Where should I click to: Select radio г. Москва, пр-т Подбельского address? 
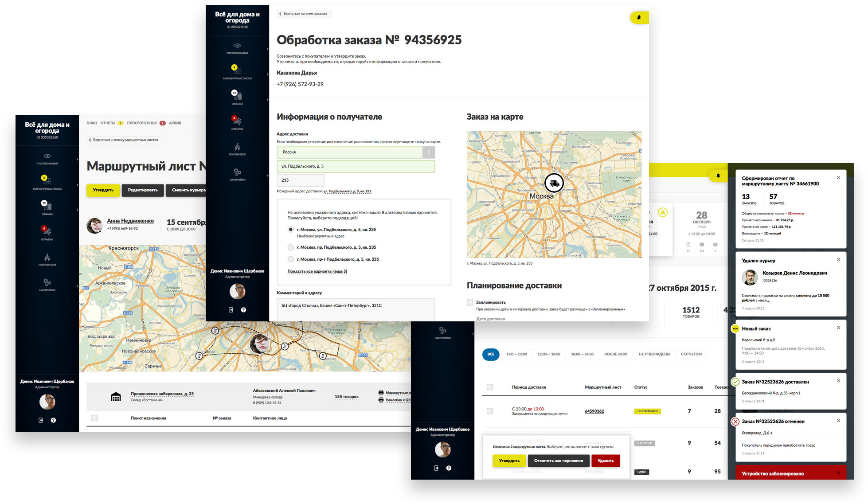pyautogui.click(x=290, y=259)
